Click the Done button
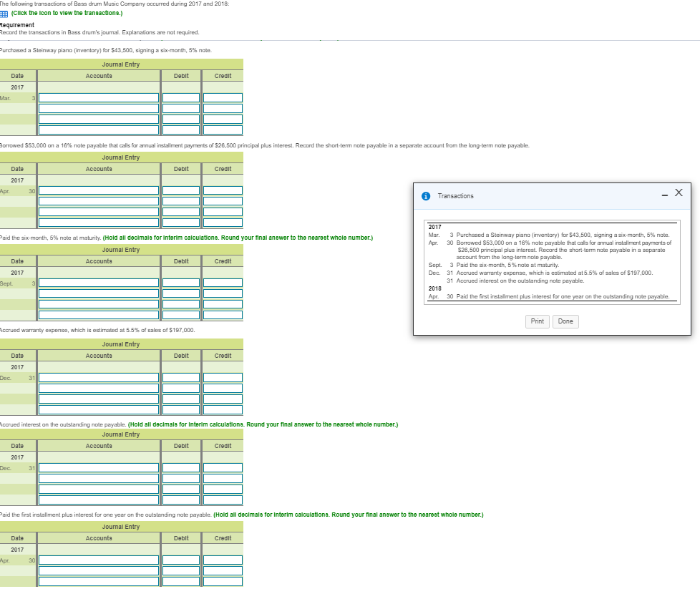Image resolution: width=700 pixels, height=594 pixels. click(565, 321)
